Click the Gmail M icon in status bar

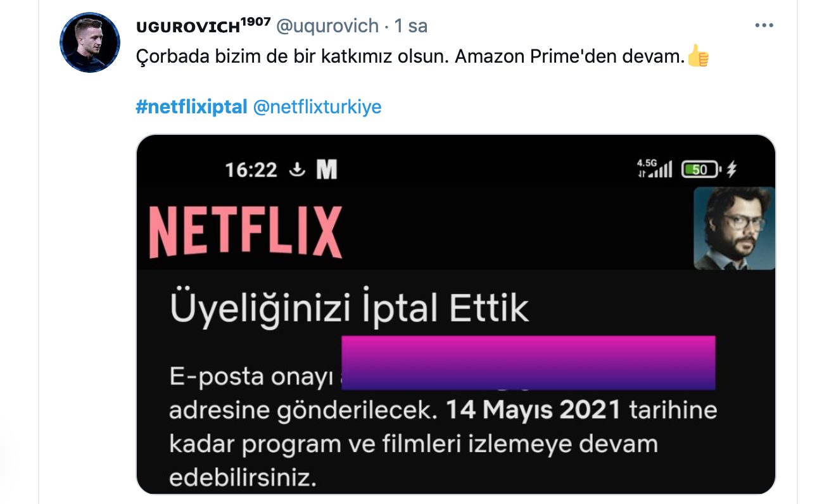click(326, 170)
